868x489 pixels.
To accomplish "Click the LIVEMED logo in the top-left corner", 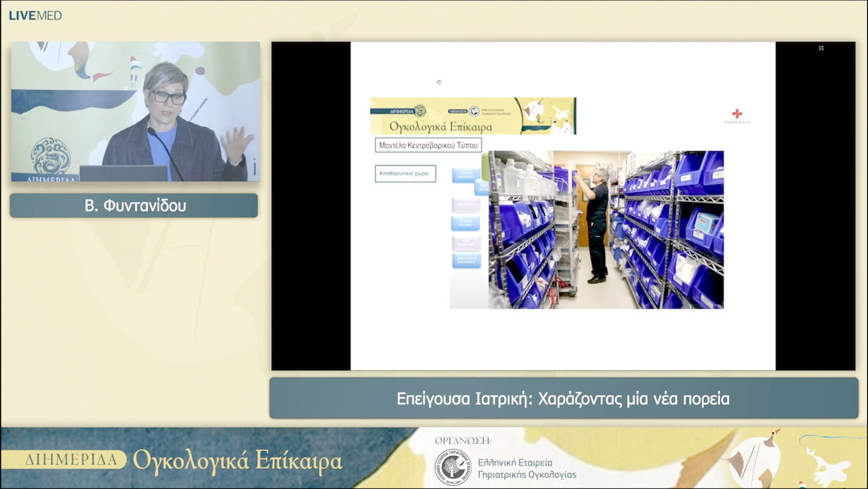I will (35, 15).
